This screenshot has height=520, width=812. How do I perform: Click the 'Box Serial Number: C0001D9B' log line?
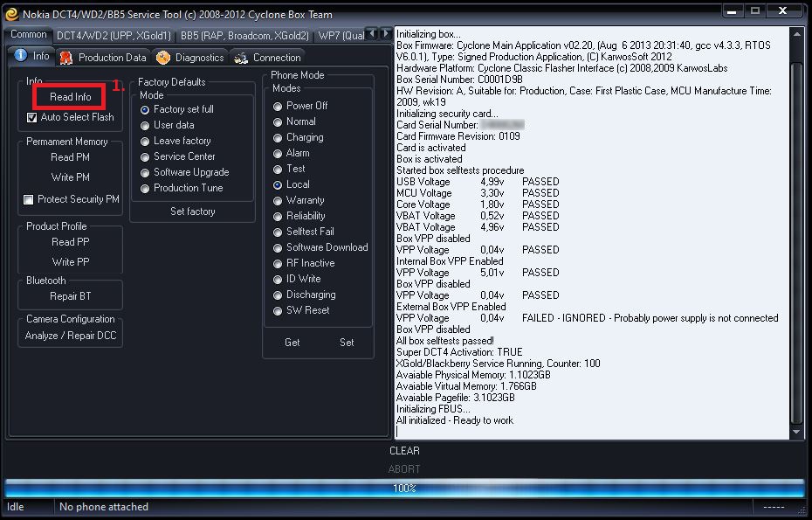[459, 80]
